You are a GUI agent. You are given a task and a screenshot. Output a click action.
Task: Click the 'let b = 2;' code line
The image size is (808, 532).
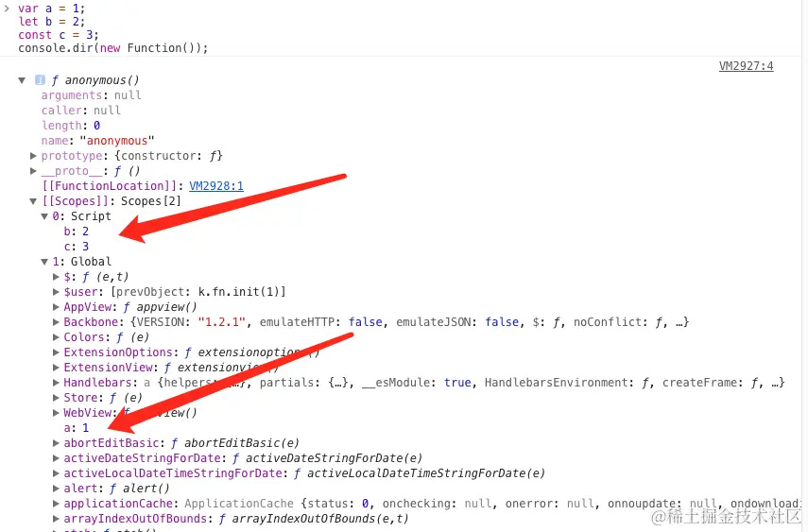pos(52,22)
